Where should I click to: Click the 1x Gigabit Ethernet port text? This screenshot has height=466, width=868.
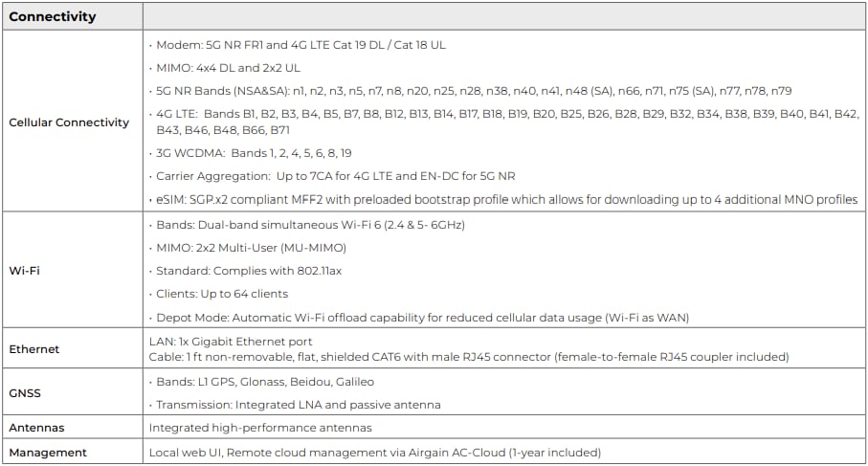point(231,342)
